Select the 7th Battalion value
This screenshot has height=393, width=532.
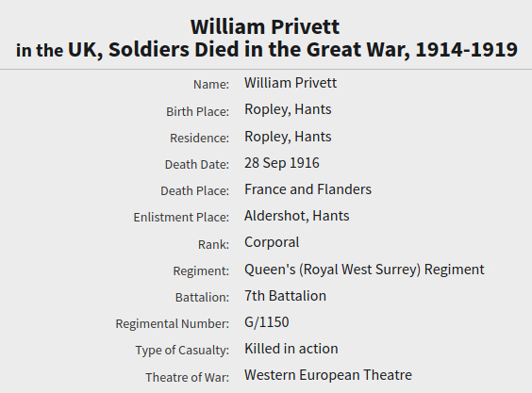(x=285, y=296)
